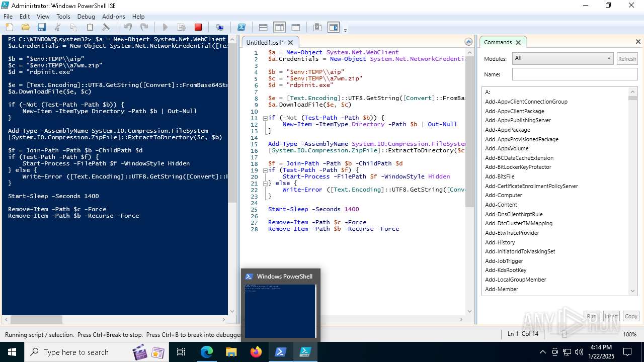The height and width of the screenshot is (362, 644).
Task: Open the Debug menu
Action: 86,17
